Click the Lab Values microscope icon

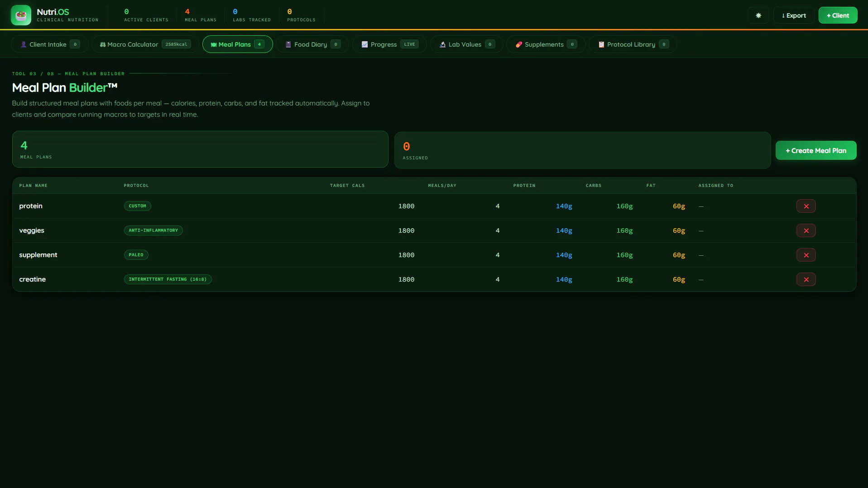[x=443, y=44]
